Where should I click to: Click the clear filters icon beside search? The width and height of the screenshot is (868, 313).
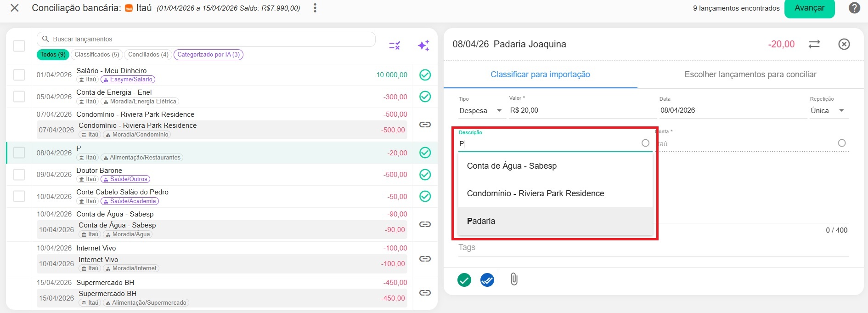395,46
